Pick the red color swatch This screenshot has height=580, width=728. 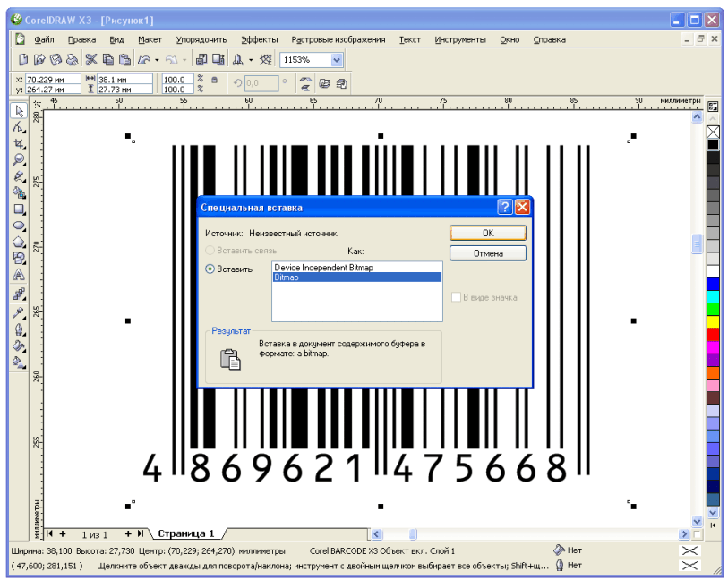(713, 334)
